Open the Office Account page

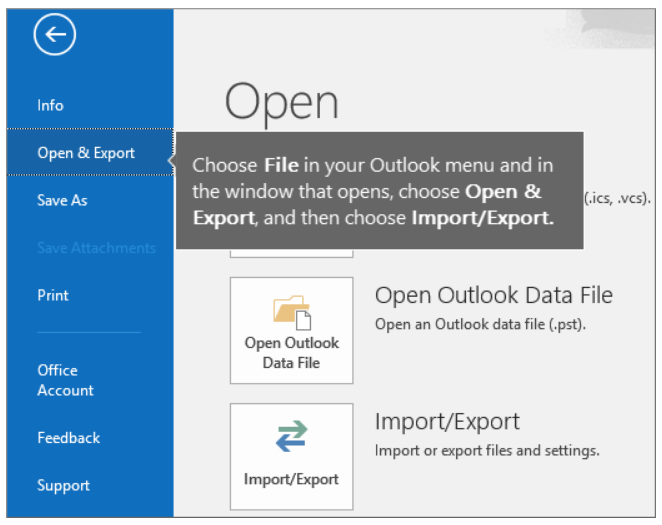[x=65, y=380]
